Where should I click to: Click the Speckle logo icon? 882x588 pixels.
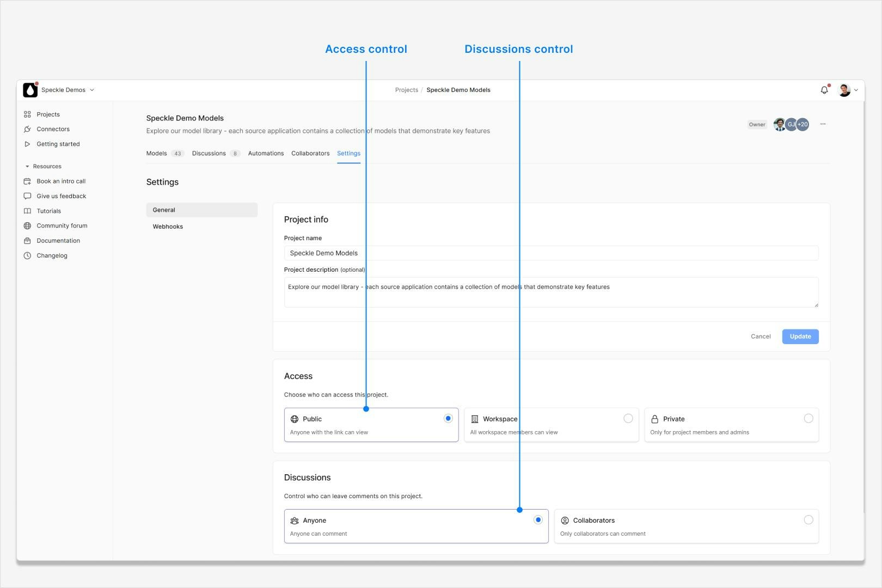pyautogui.click(x=30, y=90)
